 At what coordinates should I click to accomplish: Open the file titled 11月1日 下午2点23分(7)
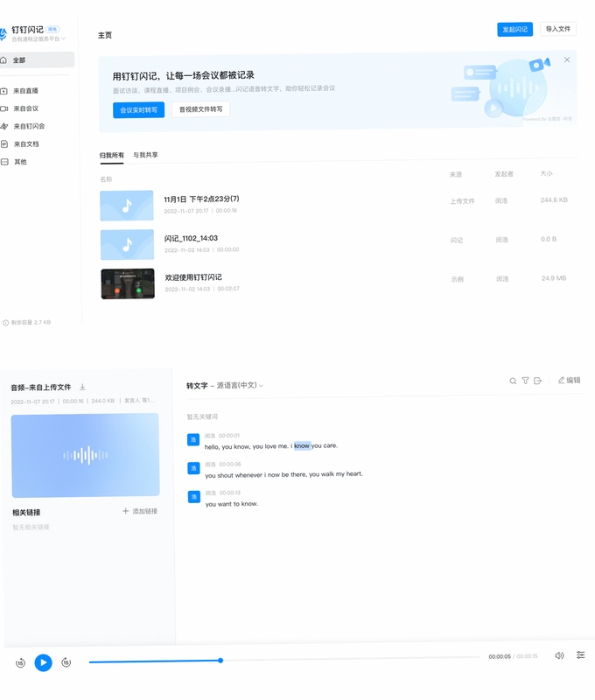(x=201, y=199)
